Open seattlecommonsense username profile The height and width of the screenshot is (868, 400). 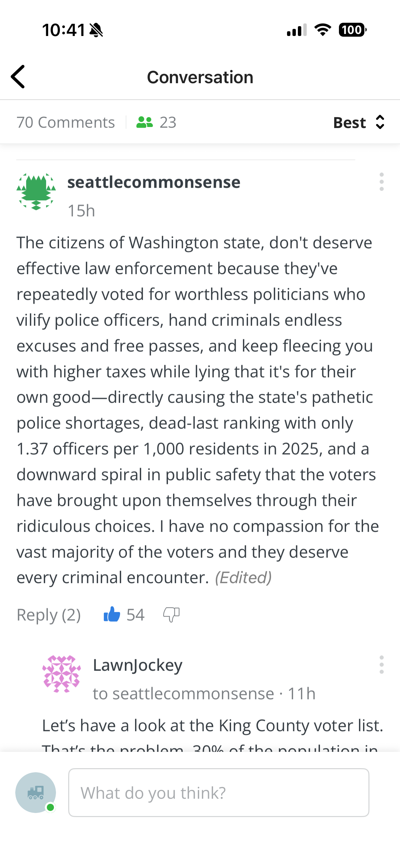[154, 182]
